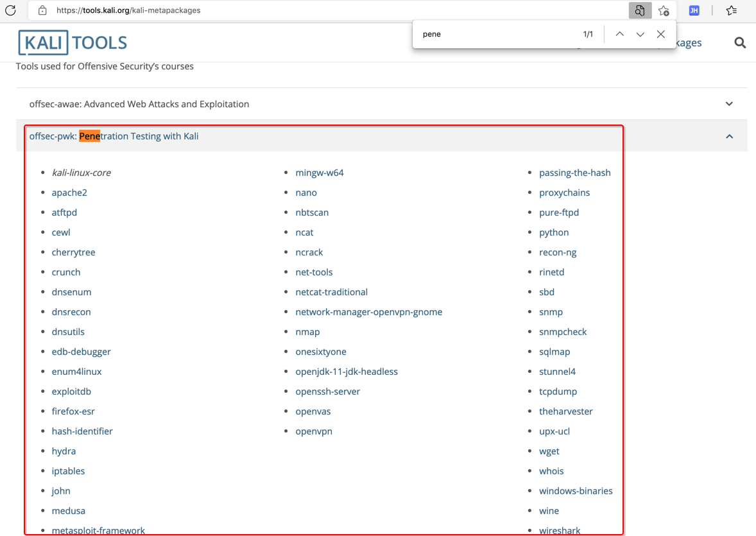
Task: Open the stunnel4 link
Action: pyautogui.click(x=557, y=372)
